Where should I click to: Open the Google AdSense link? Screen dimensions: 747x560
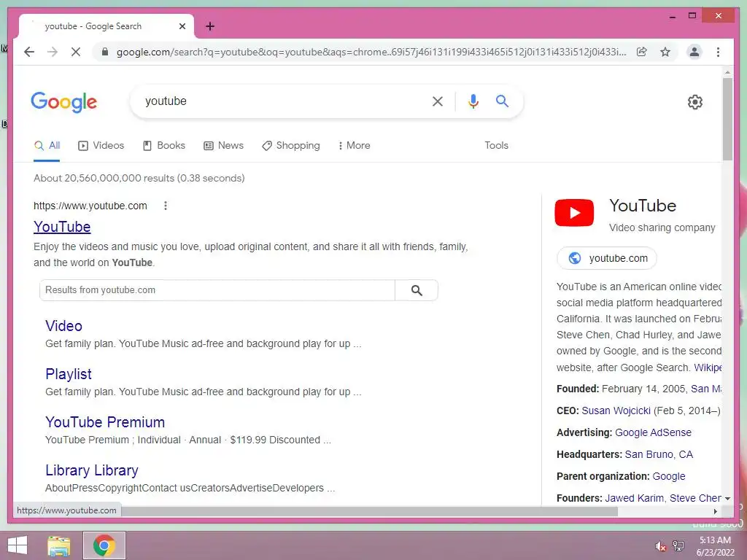(653, 433)
